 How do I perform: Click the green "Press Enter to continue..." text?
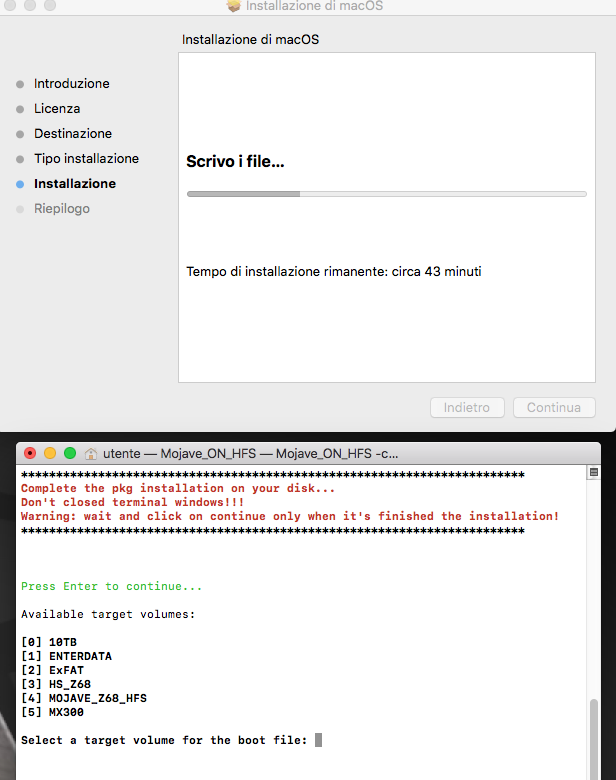(x=111, y=586)
